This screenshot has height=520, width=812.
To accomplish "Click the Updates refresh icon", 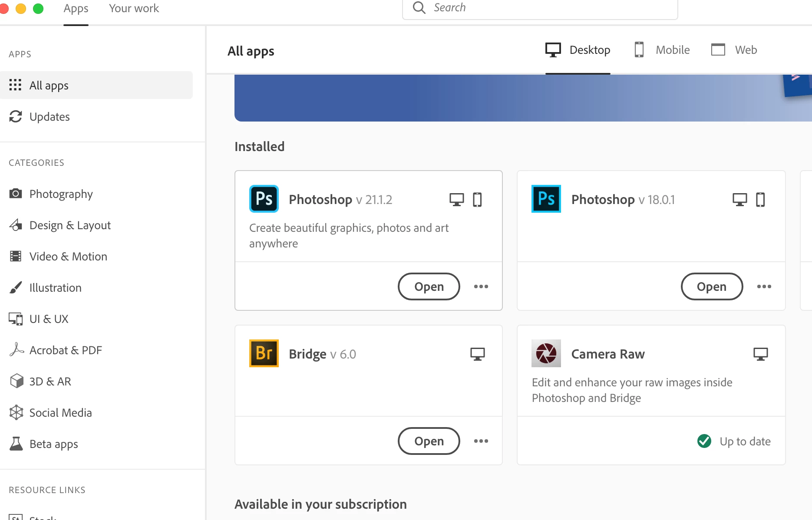I will coord(16,116).
